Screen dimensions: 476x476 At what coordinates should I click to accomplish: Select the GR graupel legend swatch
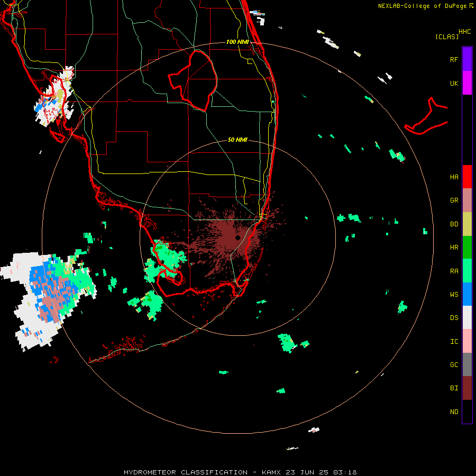[467, 200]
